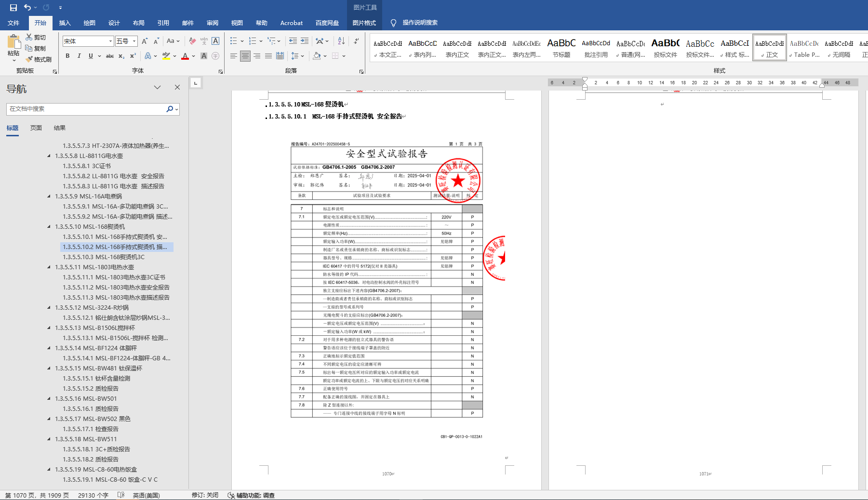Toggle underline formatting

[x=91, y=56]
